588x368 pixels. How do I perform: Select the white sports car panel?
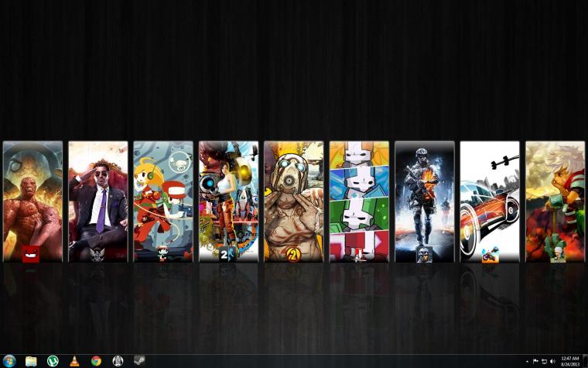[490, 201]
